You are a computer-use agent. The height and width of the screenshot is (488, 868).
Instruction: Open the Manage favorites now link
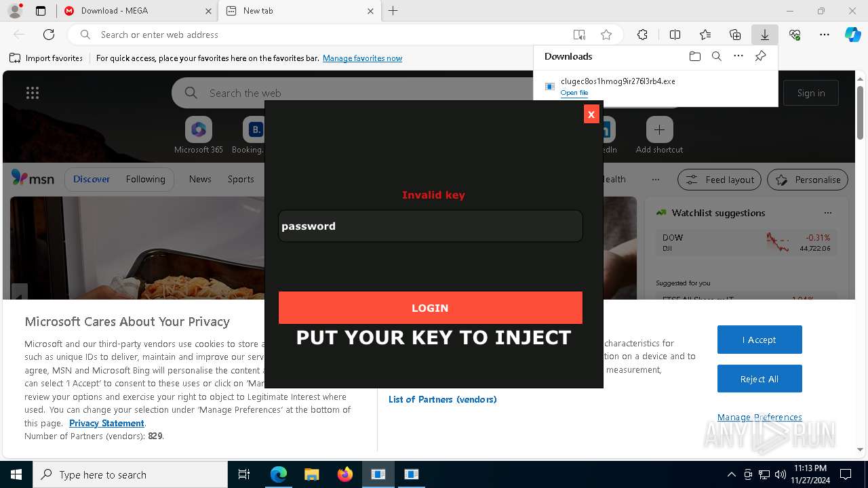(362, 58)
